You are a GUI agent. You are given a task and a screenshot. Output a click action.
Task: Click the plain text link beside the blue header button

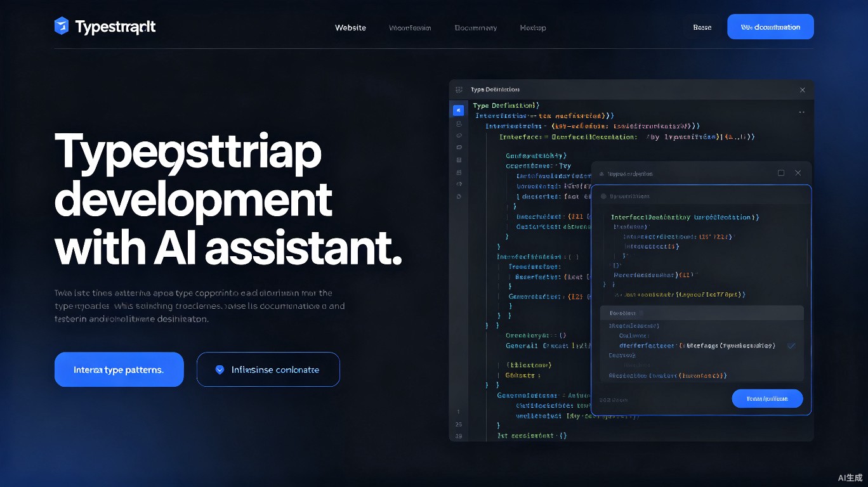(x=702, y=27)
